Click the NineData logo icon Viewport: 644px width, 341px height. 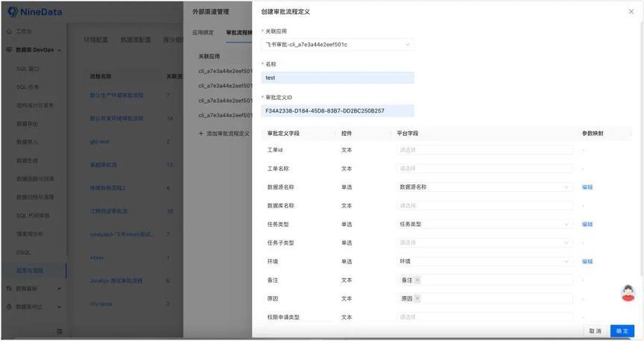13,12
